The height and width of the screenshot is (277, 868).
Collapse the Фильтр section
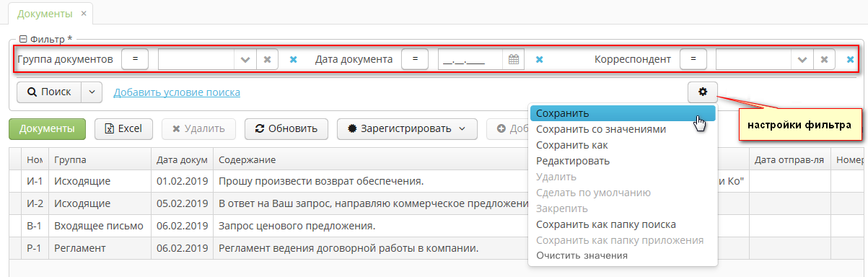[23, 39]
